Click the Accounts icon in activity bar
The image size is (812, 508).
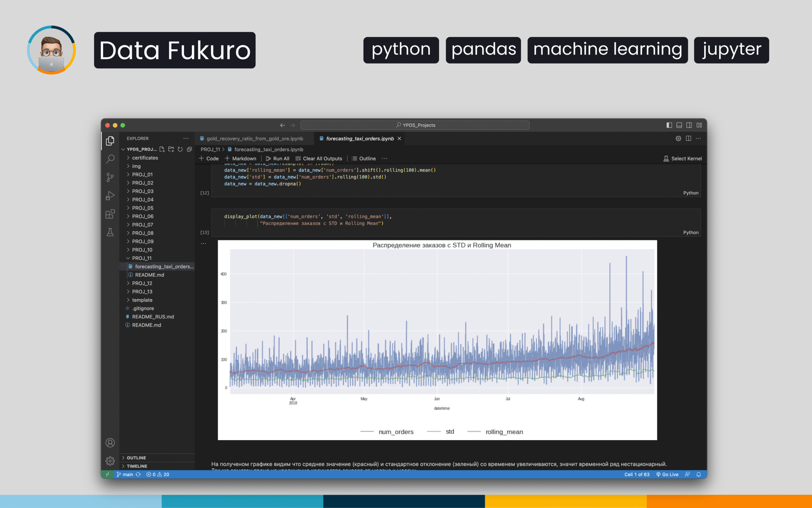110,443
